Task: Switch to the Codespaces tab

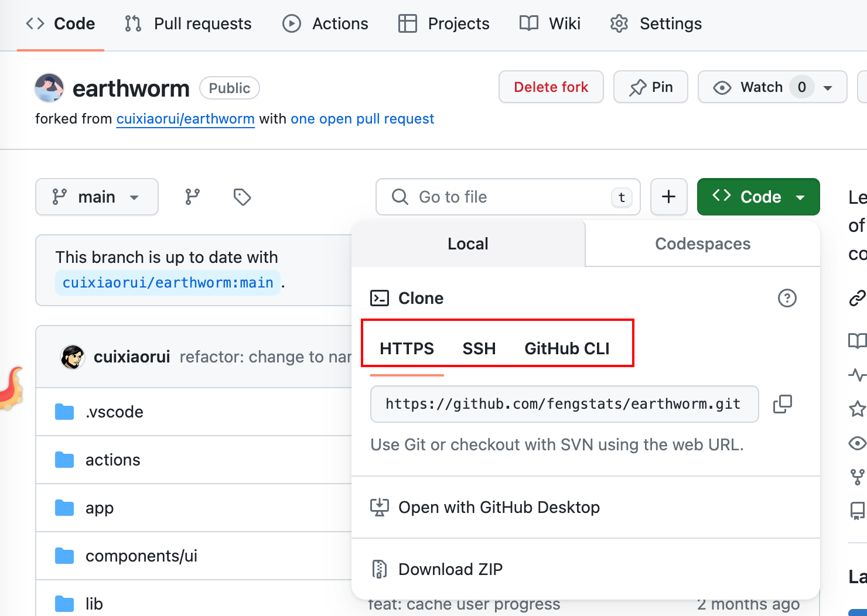Action: [x=702, y=244]
